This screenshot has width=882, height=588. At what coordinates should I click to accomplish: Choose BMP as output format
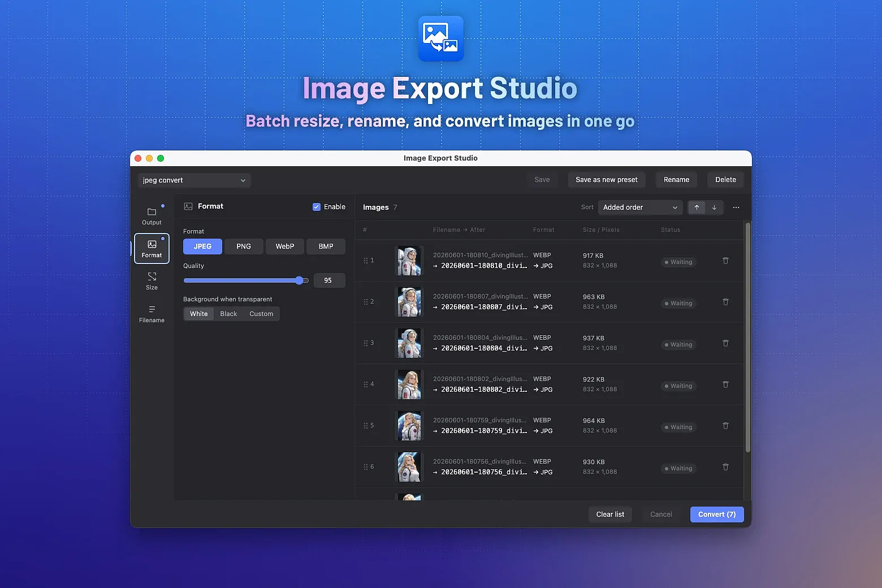(326, 247)
